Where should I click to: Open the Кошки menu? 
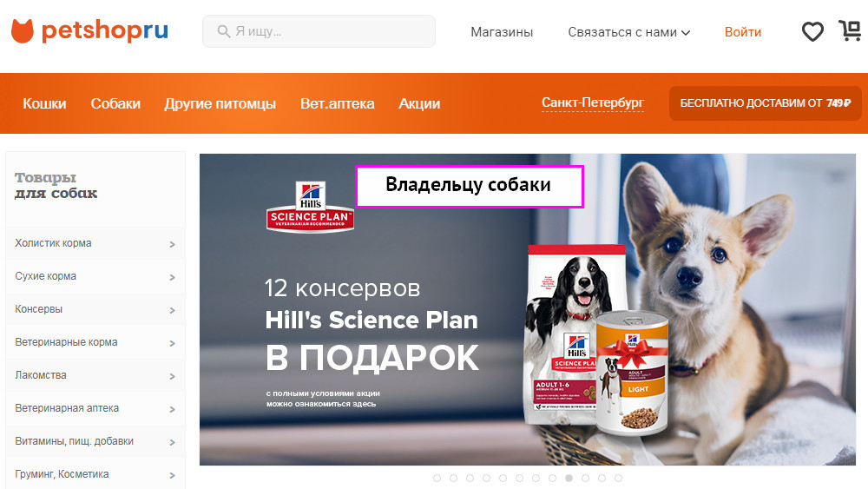pyautogui.click(x=44, y=103)
